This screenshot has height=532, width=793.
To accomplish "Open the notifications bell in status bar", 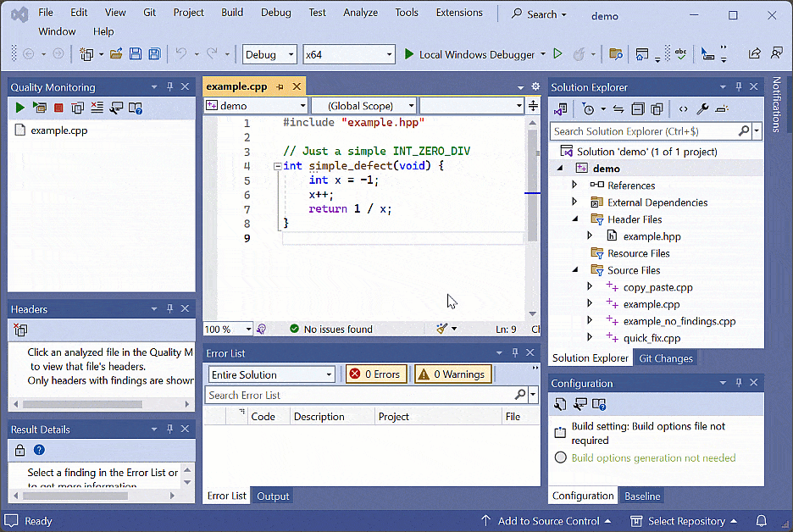I will click(761, 521).
